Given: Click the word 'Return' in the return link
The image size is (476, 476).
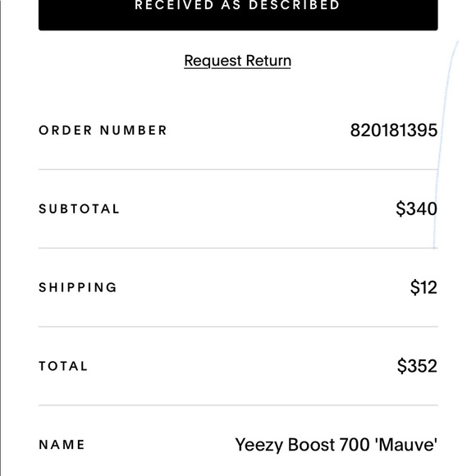Looking at the screenshot, I should [x=268, y=61].
